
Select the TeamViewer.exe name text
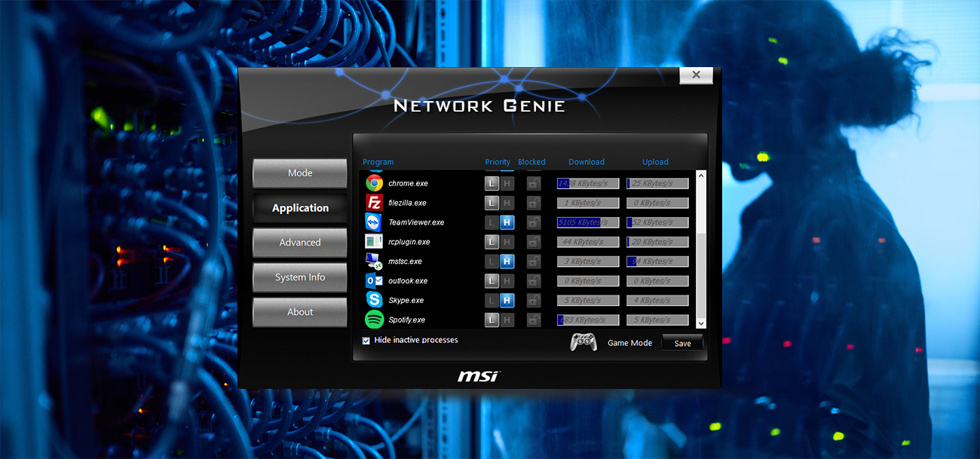pos(416,222)
